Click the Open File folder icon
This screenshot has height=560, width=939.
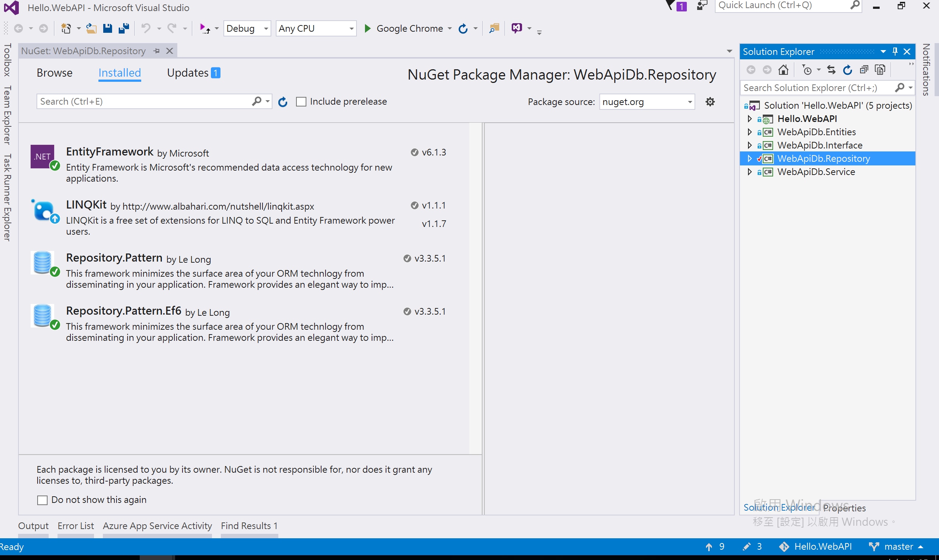(91, 28)
